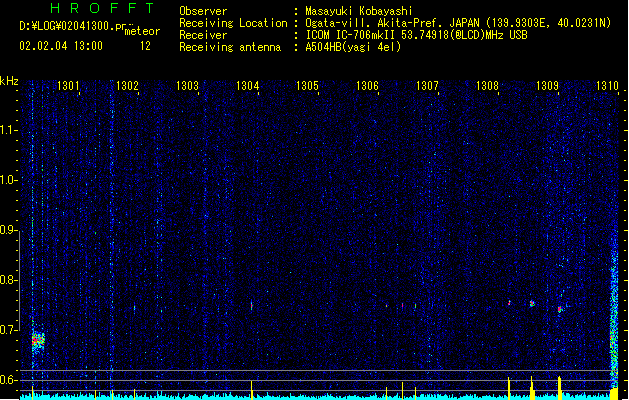Click the 1305 time axis label

point(307,85)
